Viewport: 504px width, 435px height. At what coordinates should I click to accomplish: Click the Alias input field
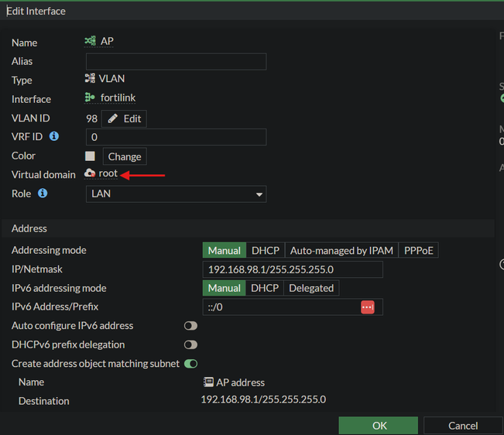coord(177,61)
